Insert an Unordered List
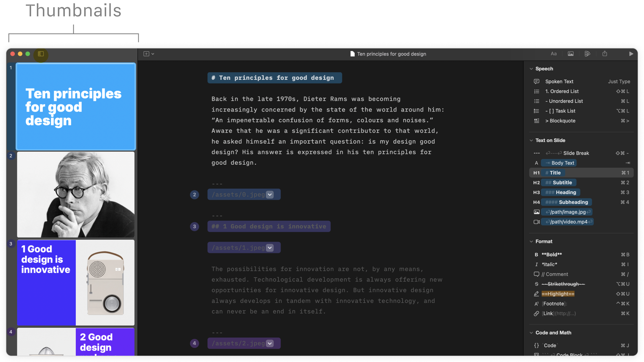The height and width of the screenshot is (362, 644). coord(564,101)
